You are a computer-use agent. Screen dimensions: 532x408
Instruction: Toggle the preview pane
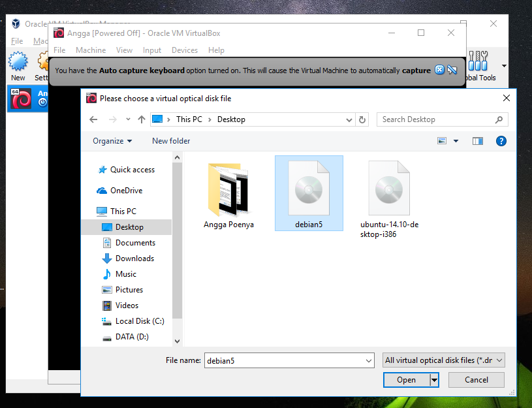coord(478,141)
